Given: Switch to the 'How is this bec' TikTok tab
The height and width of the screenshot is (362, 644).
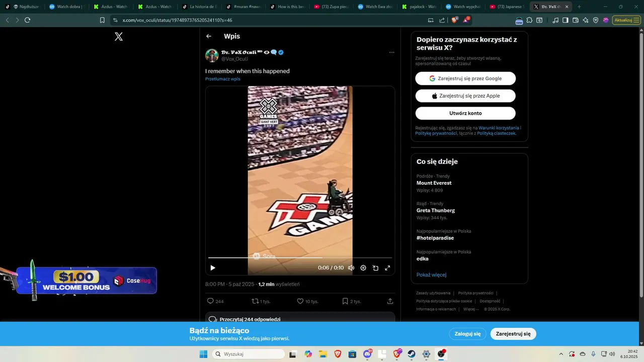Looking at the screenshot, I should [289, 7].
